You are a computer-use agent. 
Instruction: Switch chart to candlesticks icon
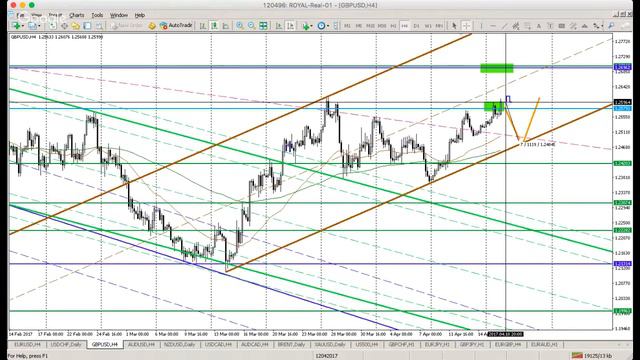[x=214, y=26]
